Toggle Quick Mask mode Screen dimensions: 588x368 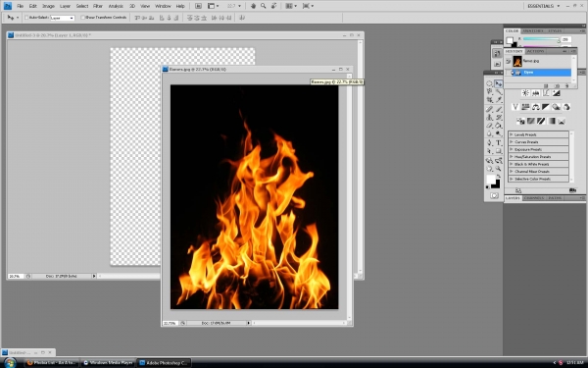click(494, 195)
